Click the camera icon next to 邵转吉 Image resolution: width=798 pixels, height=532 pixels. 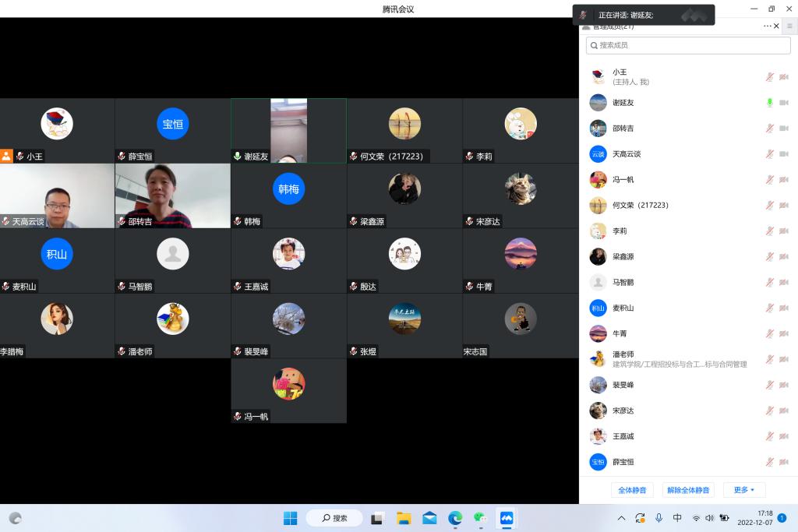pos(784,129)
